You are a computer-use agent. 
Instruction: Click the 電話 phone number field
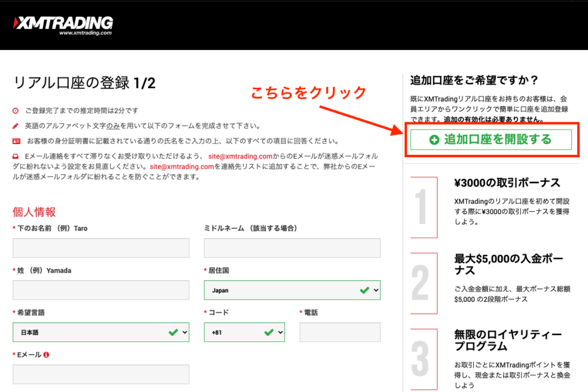tap(339, 332)
